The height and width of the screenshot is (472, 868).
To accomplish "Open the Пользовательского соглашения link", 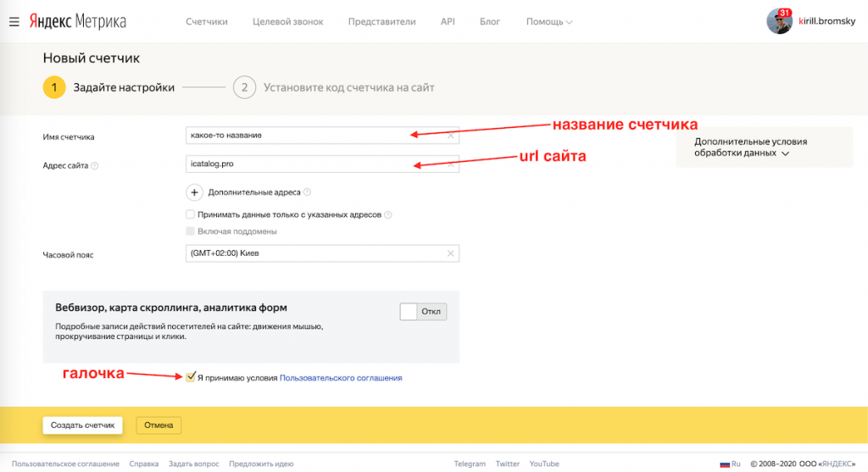I will [x=341, y=378].
